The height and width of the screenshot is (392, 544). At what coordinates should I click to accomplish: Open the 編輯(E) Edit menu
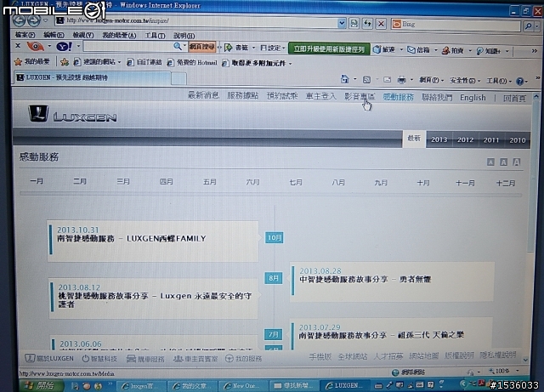54,35
